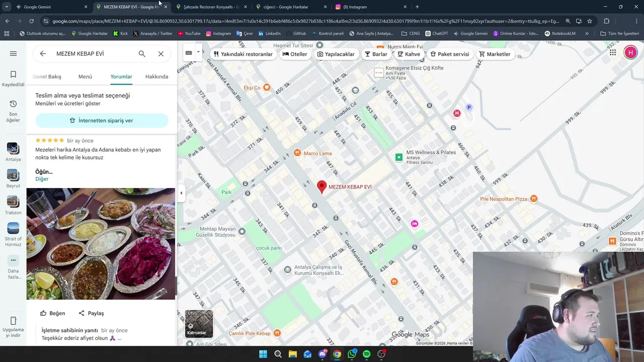Image resolution: width=644 pixels, height=362 pixels.
Task: Click the back arrow in search box
Action: tap(43, 54)
